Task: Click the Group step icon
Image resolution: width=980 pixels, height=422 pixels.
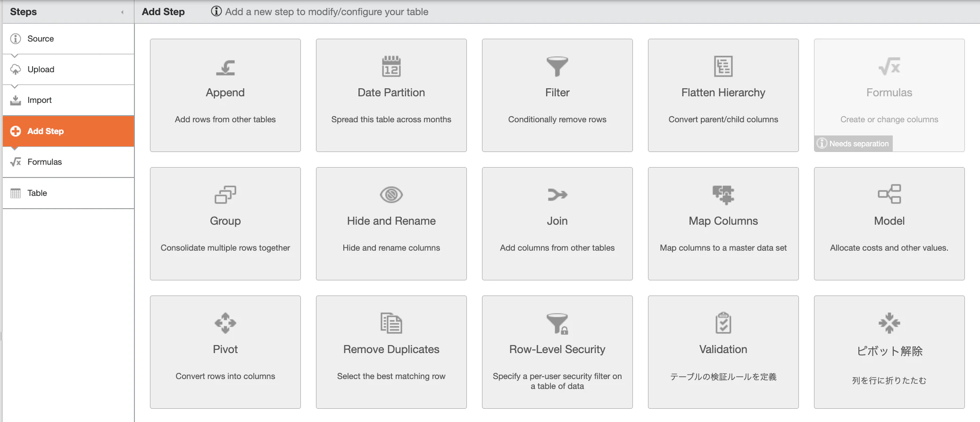Action: point(225,194)
